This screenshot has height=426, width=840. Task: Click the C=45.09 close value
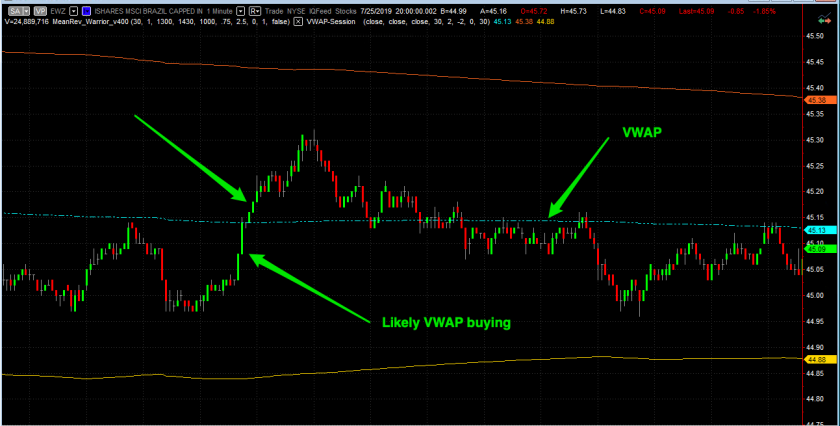coord(652,11)
